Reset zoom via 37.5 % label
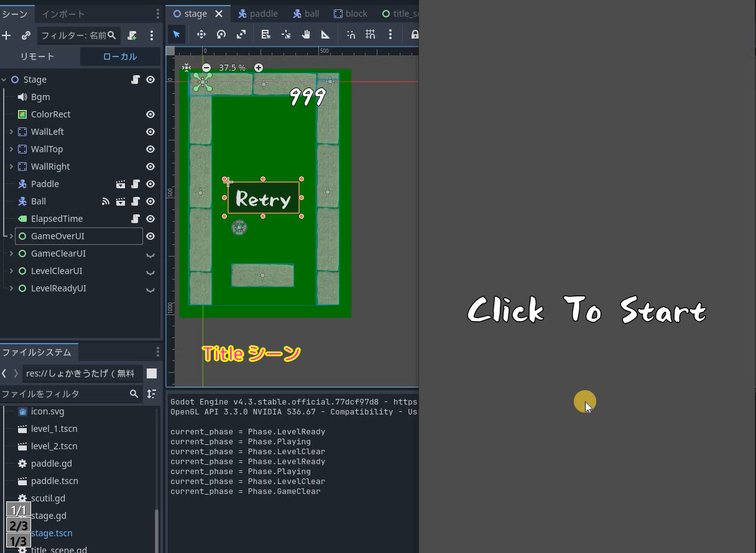This screenshot has width=756, height=553. click(232, 68)
